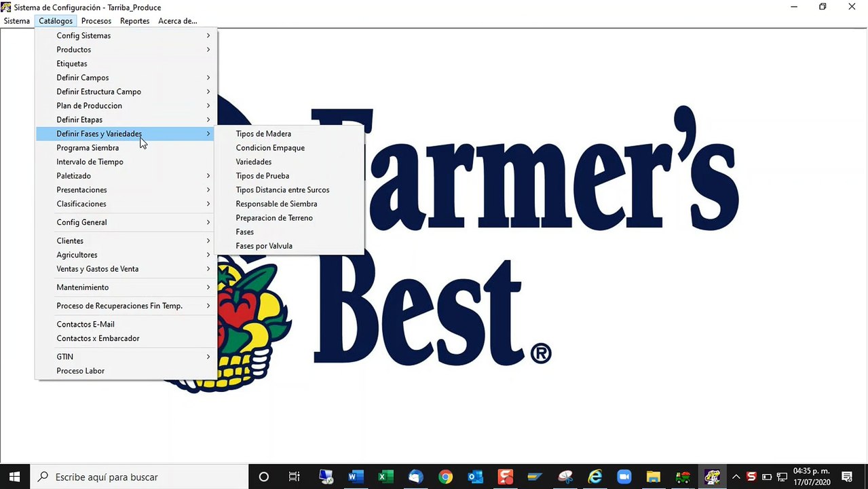Image resolution: width=868 pixels, height=489 pixels.
Task: Choose Responsable de Siembra from submenu
Action: (x=290, y=204)
